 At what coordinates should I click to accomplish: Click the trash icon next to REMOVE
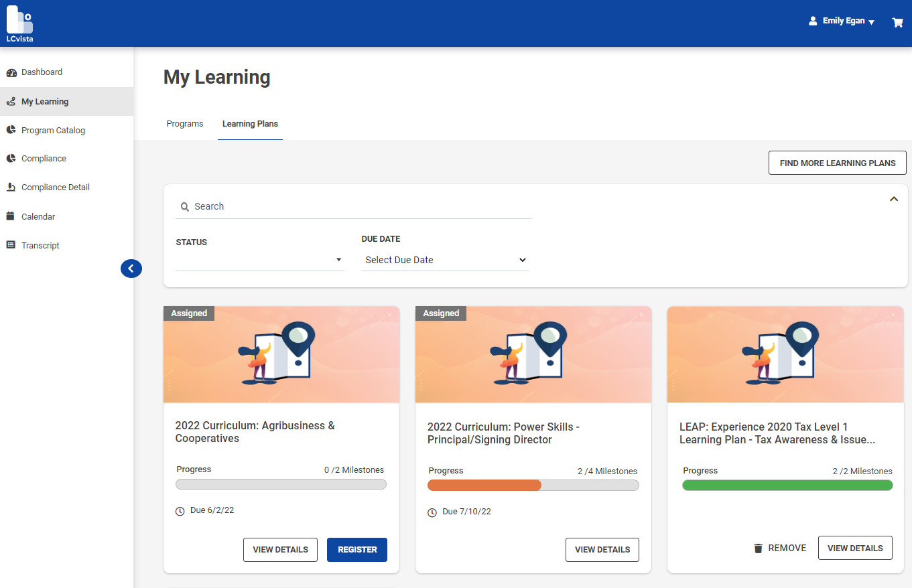(x=758, y=547)
